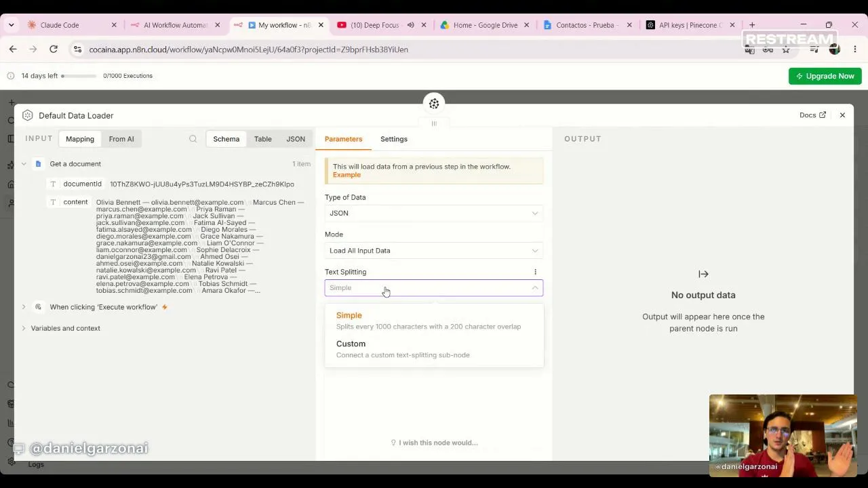This screenshot has width=868, height=488.
Task: Click the node icon above the panel
Action: (434, 104)
